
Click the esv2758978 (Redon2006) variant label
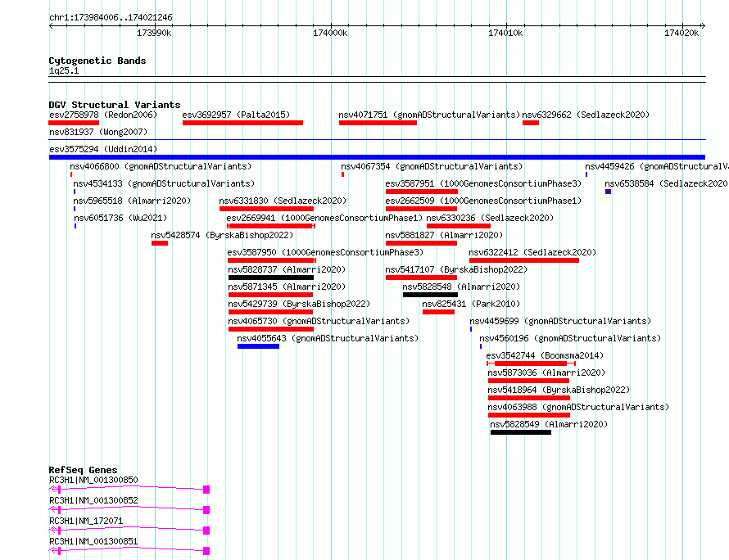point(103,115)
